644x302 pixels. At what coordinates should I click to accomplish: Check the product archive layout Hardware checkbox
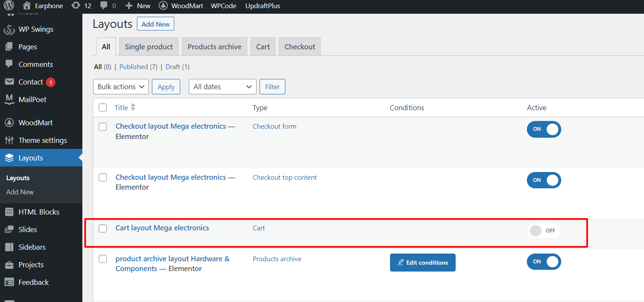[x=103, y=259]
